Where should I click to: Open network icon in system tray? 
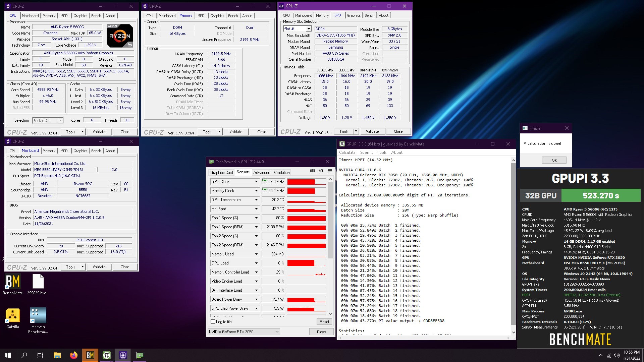pos(609,356)
